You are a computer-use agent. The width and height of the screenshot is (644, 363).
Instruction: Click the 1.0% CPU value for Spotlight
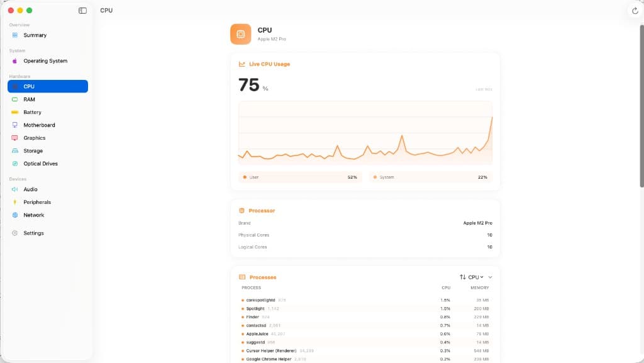pyautogui.click(x=445, y=309)
